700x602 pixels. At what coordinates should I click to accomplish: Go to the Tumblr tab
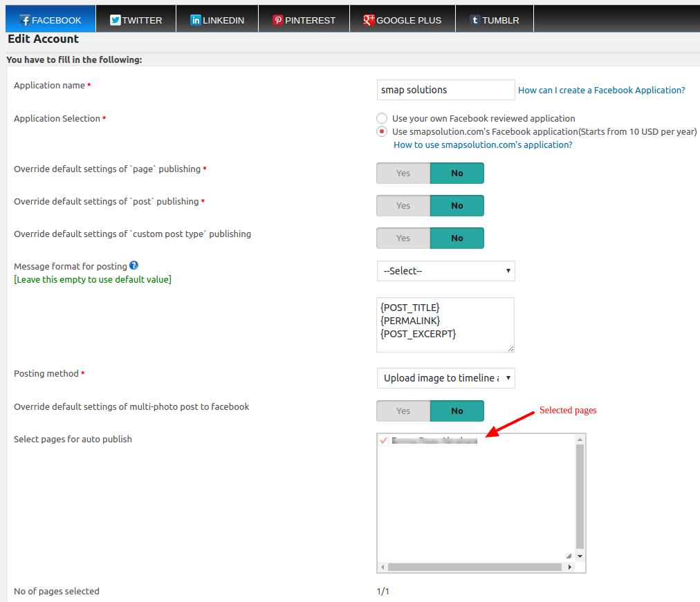(495, 19)
